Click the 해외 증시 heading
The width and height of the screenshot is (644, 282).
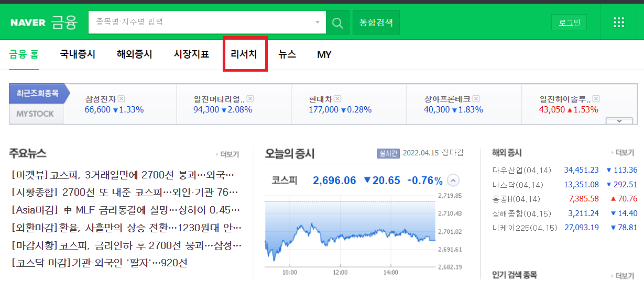(507, 153)
